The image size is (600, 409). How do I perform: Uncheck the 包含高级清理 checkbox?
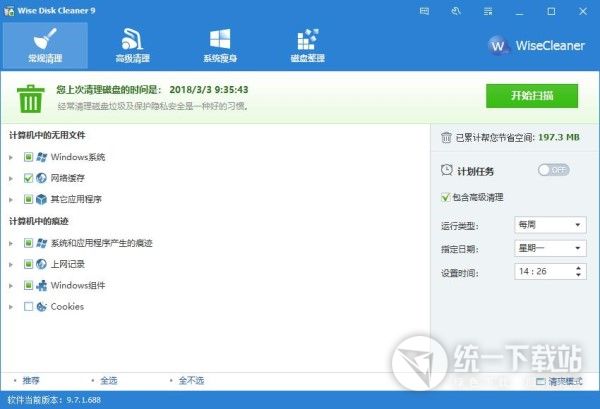[446, 197]
